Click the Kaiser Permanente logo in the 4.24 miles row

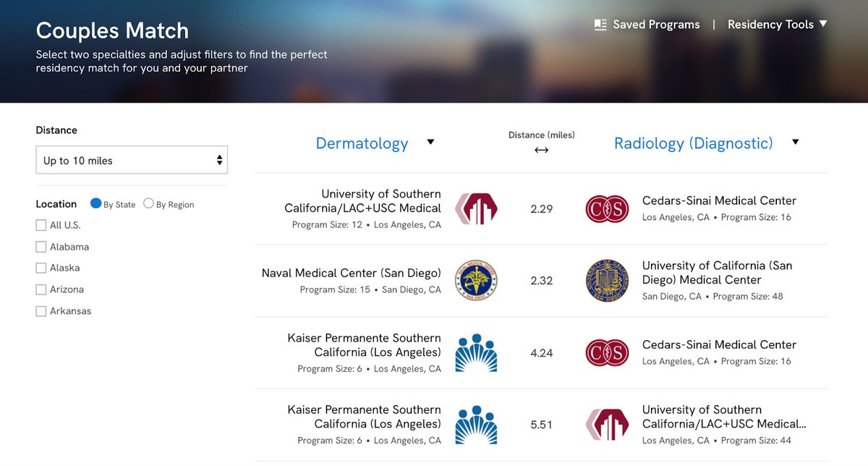tap(476, 353)
